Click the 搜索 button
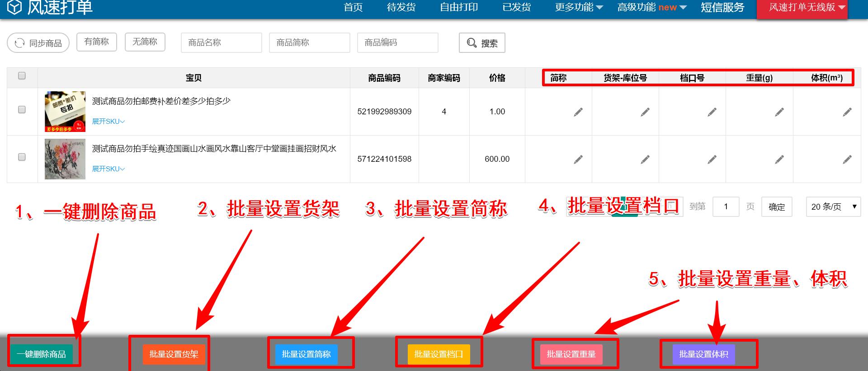Image resolution: width=868 pixels, height=371 pixels. coord(482,43)
